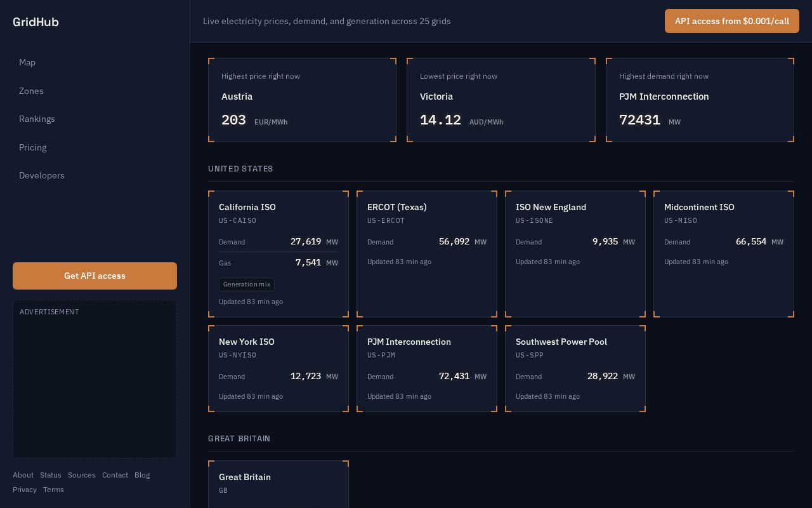Screen dimensions: 812x508
Task: Select the California ISO zone title
Action: (x=247, y=207)
